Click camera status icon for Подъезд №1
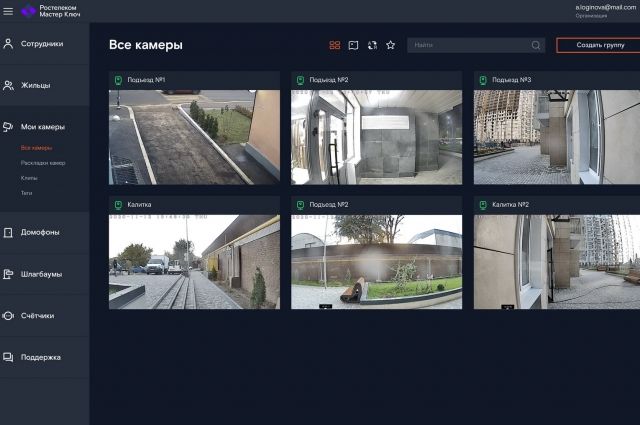 coord(118,80)
